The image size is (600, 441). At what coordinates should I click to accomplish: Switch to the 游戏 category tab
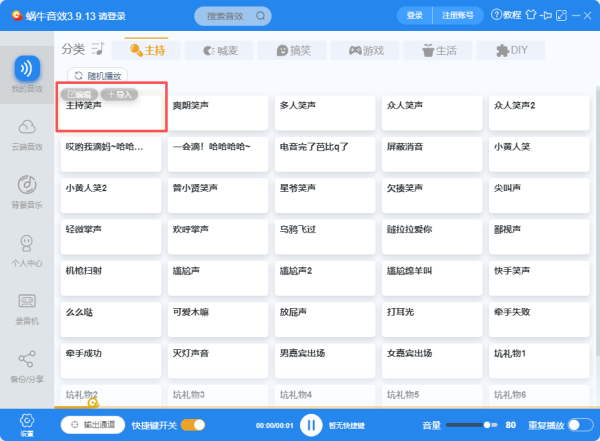365,50
